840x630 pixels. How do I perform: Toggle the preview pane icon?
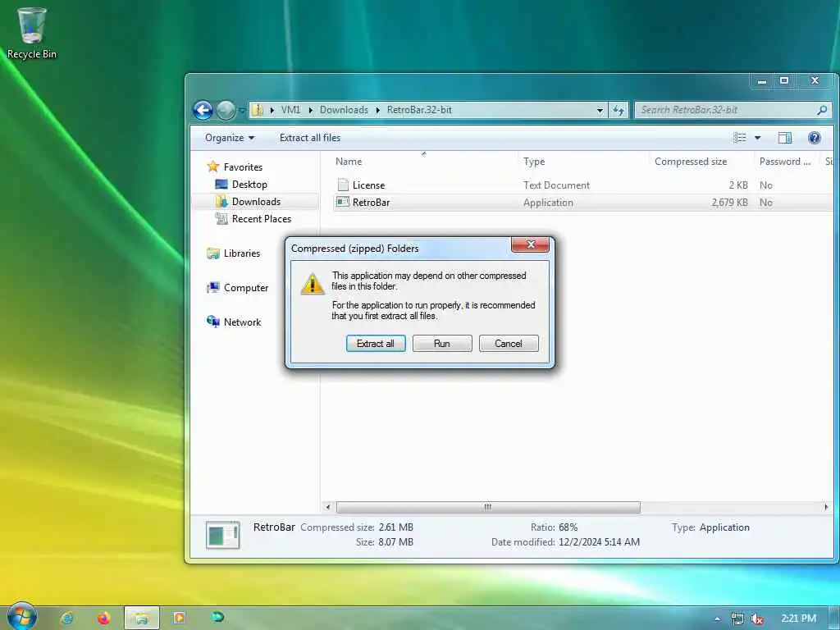(785, 138)
